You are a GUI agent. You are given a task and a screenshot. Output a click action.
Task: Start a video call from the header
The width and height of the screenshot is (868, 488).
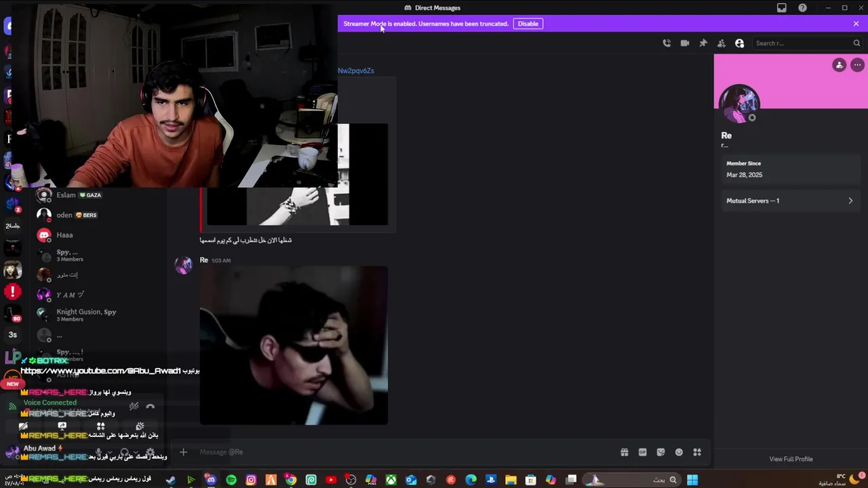pos(685,43)
